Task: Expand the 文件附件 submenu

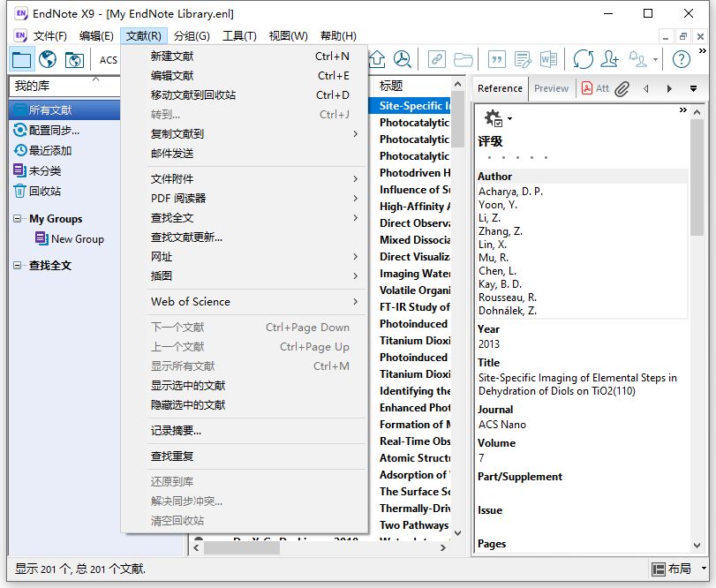Action: (356, 179)
